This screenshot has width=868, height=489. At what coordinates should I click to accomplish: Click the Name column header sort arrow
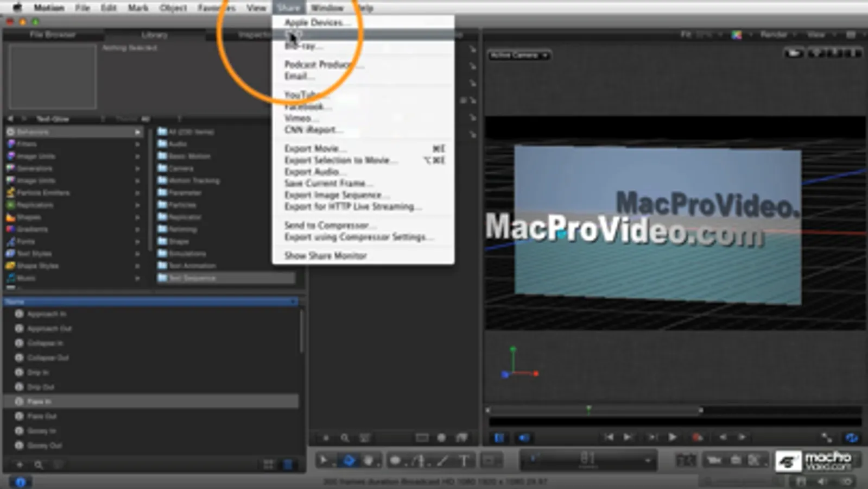[293, 302]
